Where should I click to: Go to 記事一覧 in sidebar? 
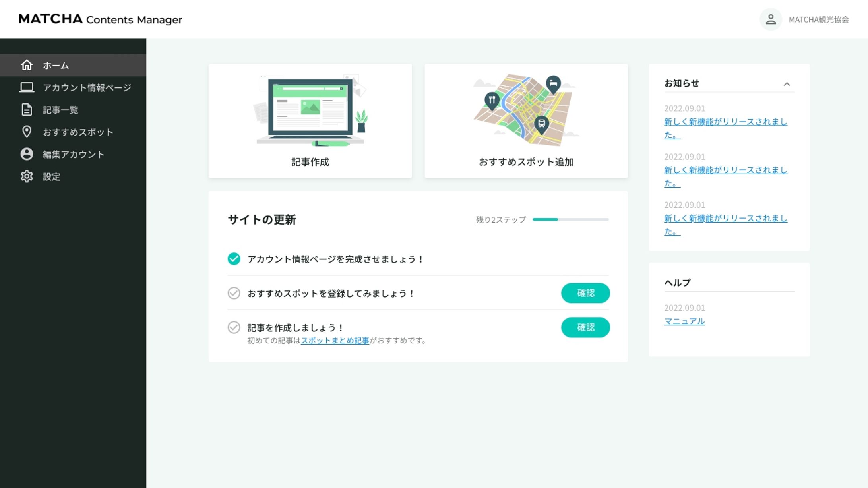point(73,110)
